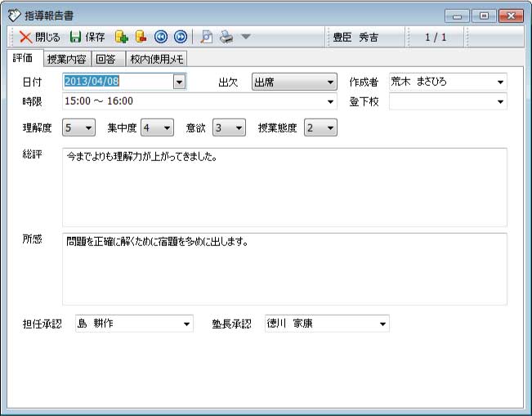
Task: Click the printer icon
Action: 226,37
